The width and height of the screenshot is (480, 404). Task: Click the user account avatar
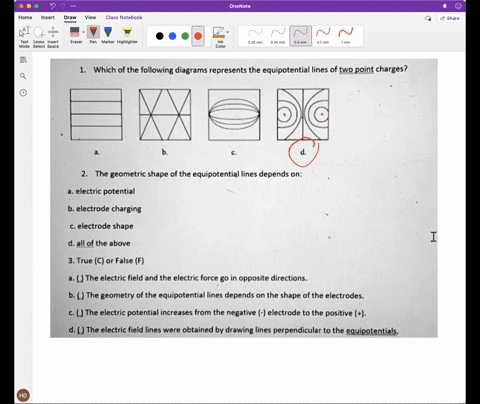[x=23, y=395]
